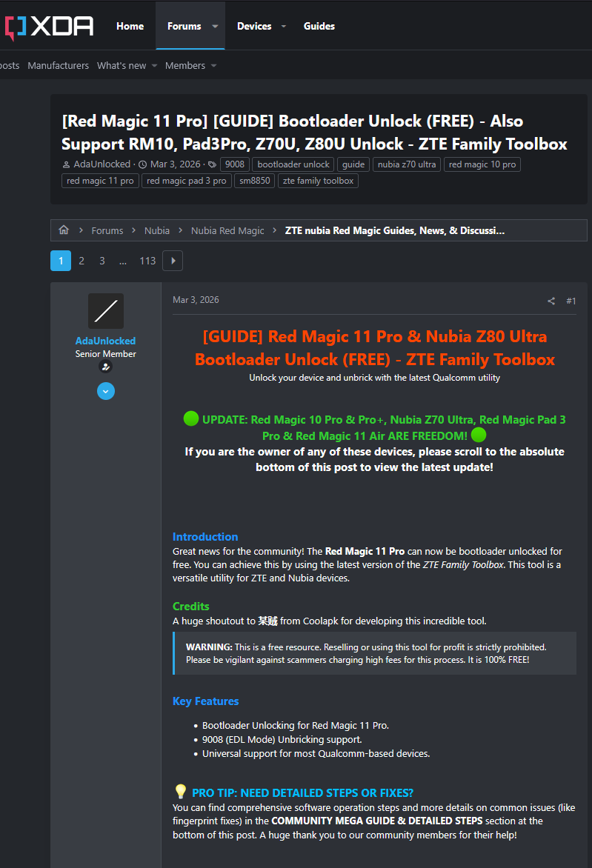The image size is (592, 868).
Task: Click the Key Features heading
Action: pyautogui.click(x=205, y=701)
